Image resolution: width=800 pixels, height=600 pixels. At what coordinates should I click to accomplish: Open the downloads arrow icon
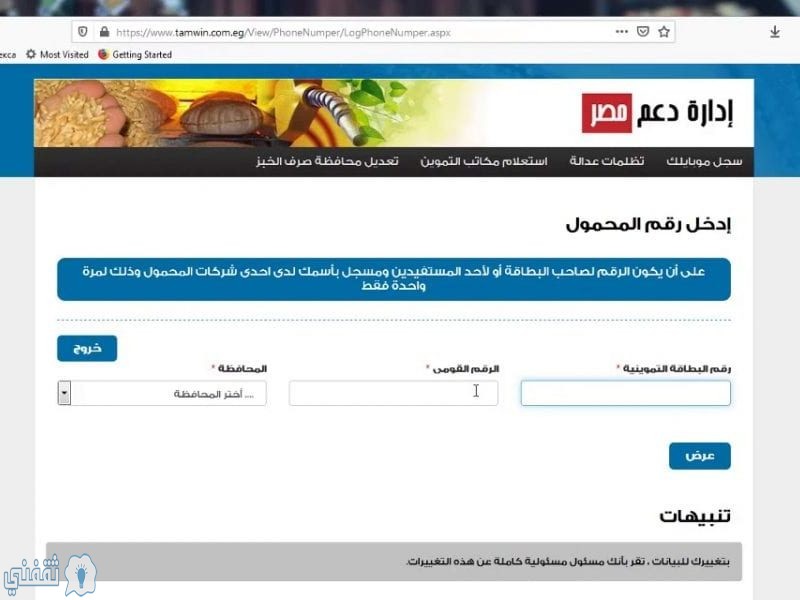point(774,32)
